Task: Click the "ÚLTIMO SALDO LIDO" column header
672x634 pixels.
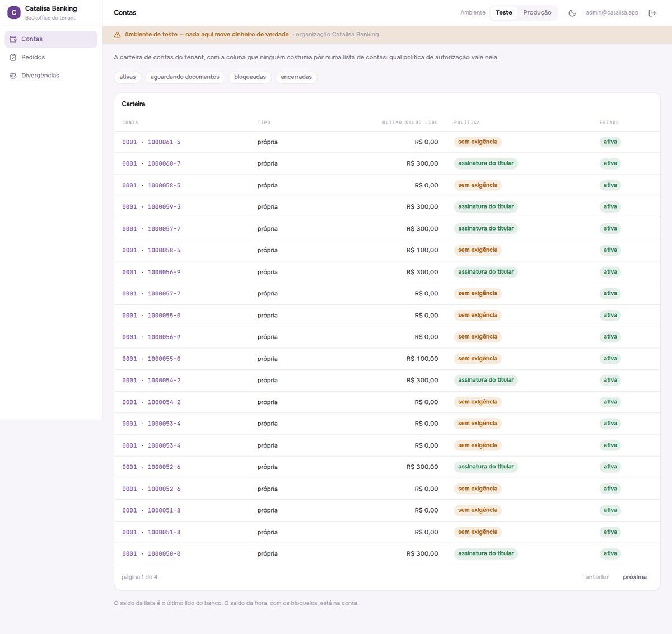Action: coord(410,123)
